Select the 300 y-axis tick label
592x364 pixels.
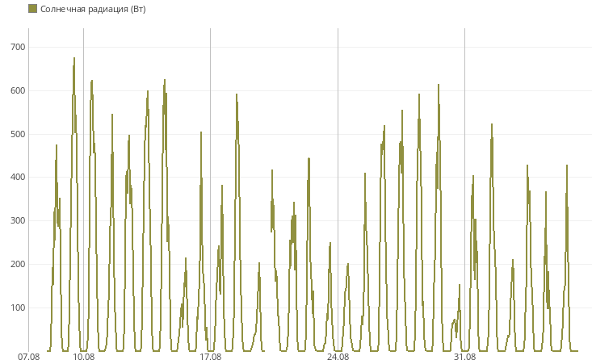click(18, 220)
